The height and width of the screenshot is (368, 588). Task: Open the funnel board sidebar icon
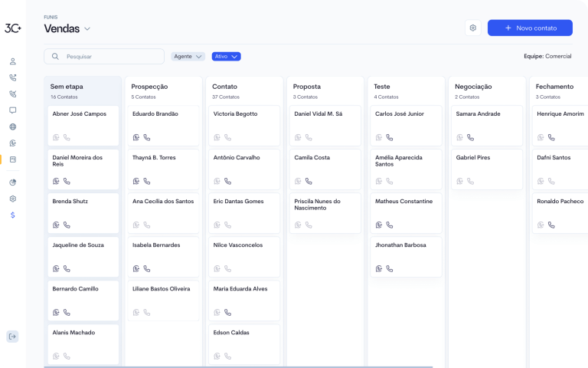13,159
